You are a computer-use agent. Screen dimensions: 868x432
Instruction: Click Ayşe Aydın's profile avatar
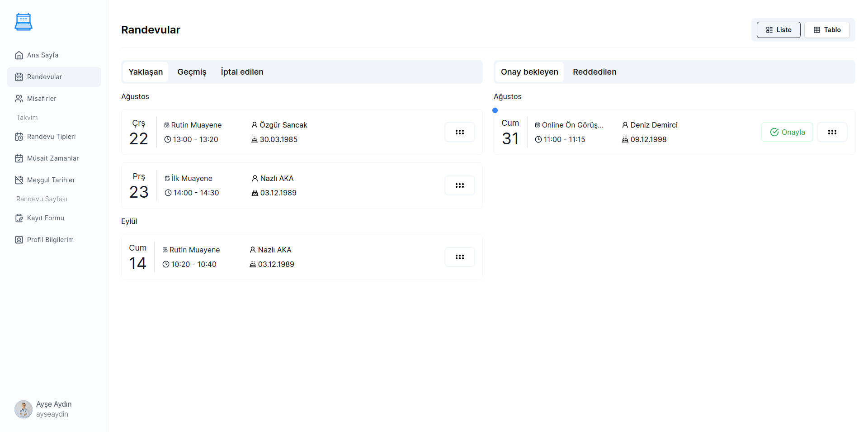(24, 409)
